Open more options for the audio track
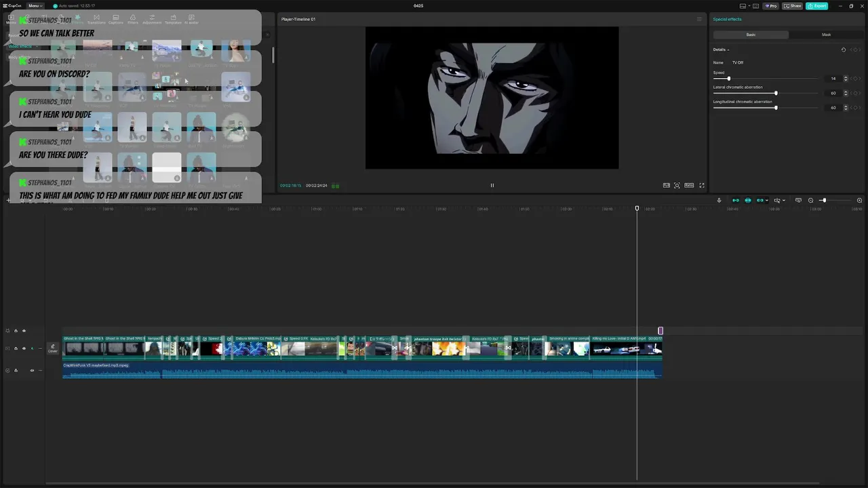The image size is (868, 488). tap(40, 370)
